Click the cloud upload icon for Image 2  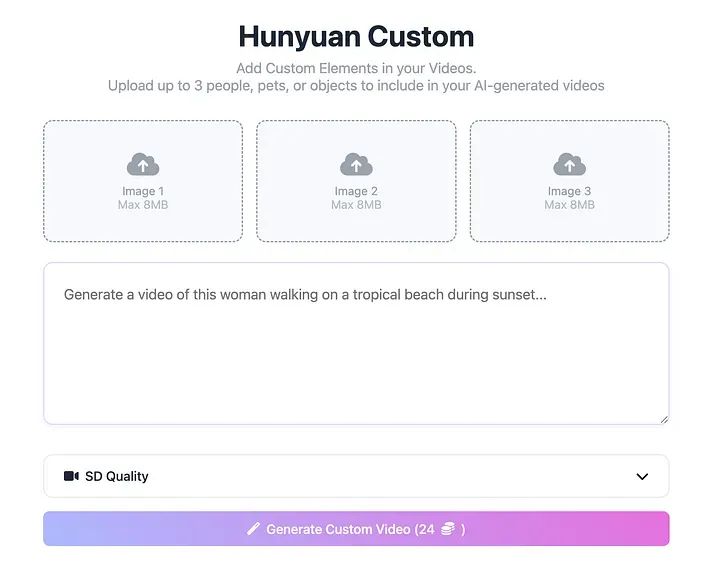pos(356,164)
